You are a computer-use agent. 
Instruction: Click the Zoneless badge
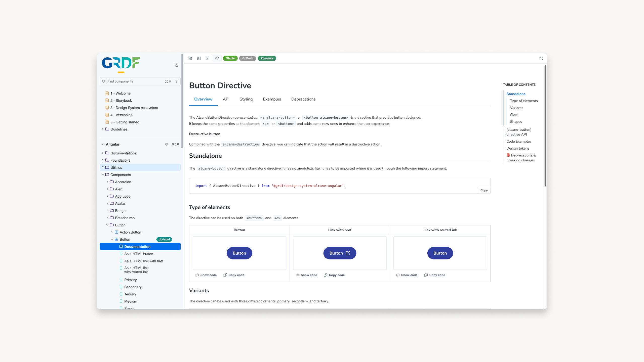[267, 58]
